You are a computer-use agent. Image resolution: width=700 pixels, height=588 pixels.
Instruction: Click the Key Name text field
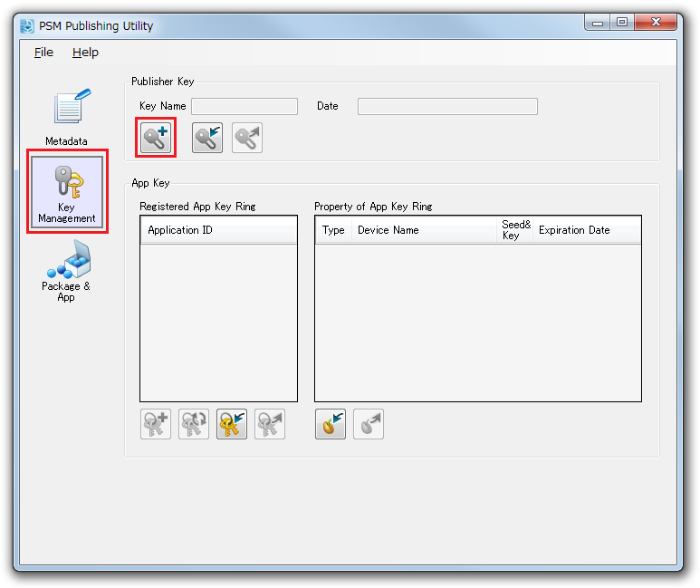click(244, 107)
